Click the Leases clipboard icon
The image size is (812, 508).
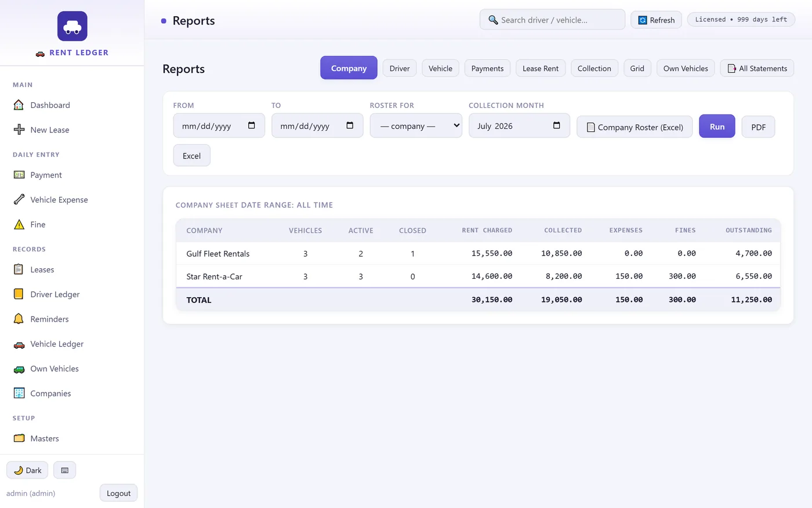coord(19,269)
